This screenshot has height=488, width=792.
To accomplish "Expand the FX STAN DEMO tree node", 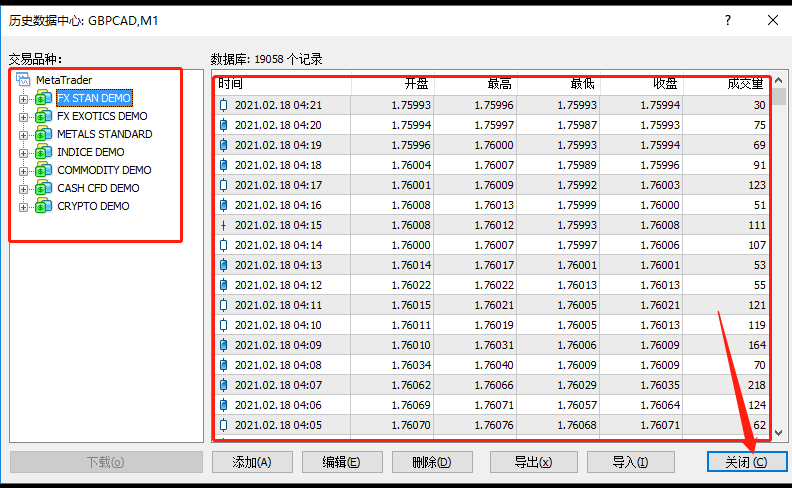I will [24, 98].
